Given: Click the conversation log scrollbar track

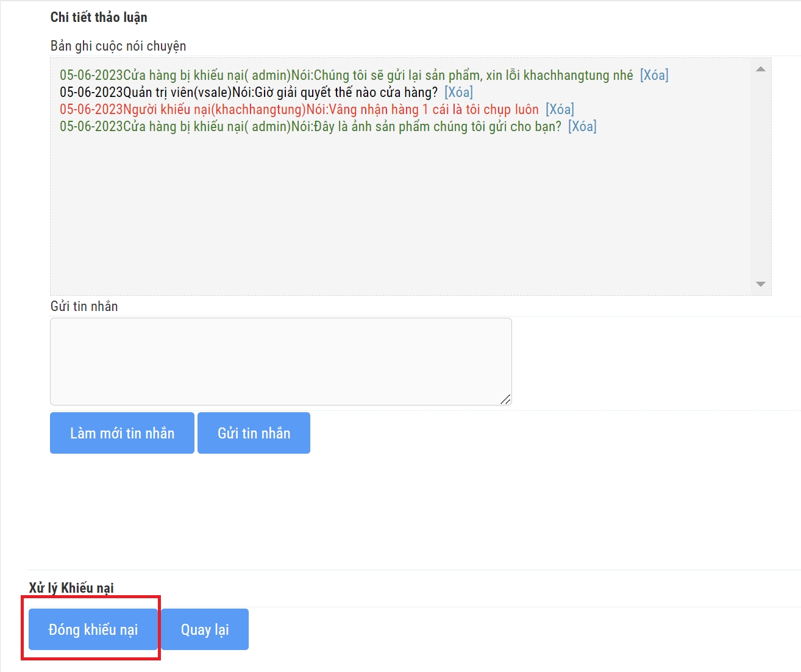Looking at the screenshot, I should coord(760,177).
